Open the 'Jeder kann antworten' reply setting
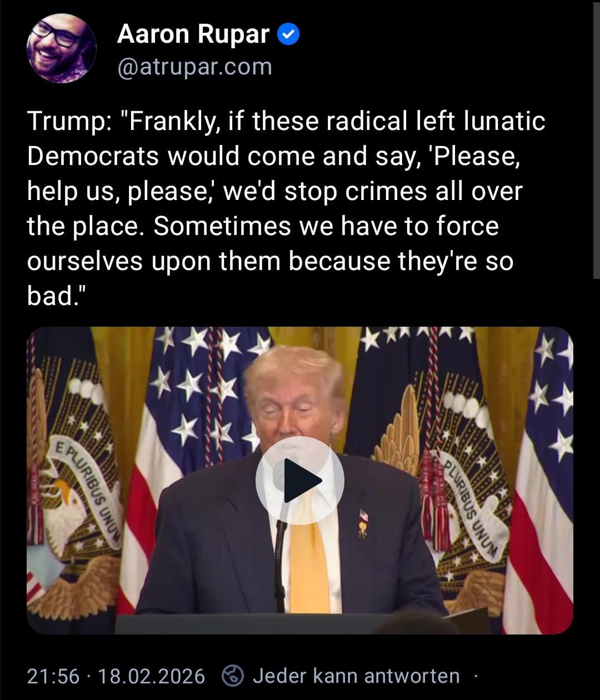 coord(356,676)
